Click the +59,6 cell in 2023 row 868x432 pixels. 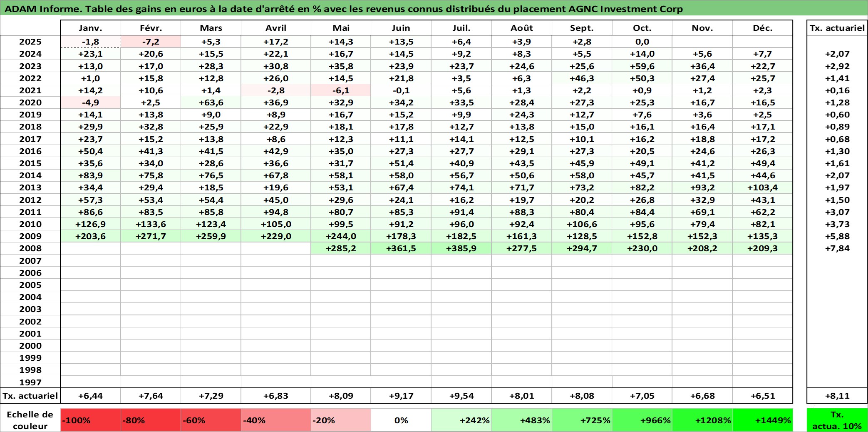(x=642, y=66)
